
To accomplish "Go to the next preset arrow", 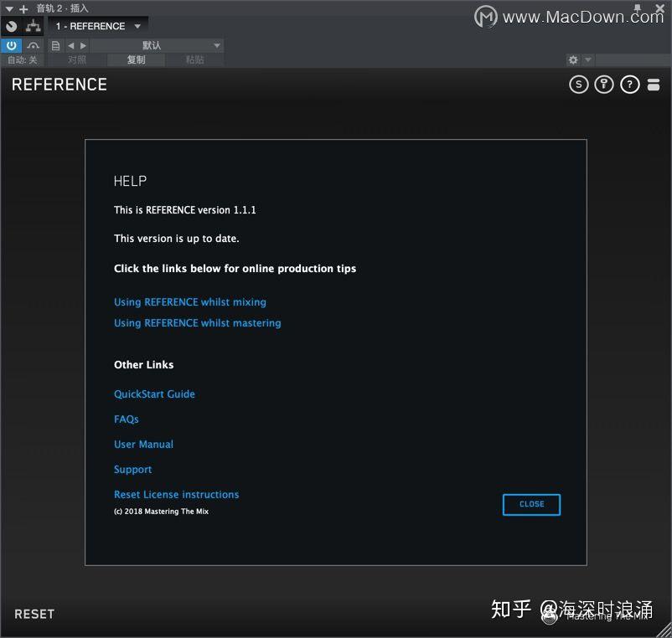I will click(x=83, y=45).
